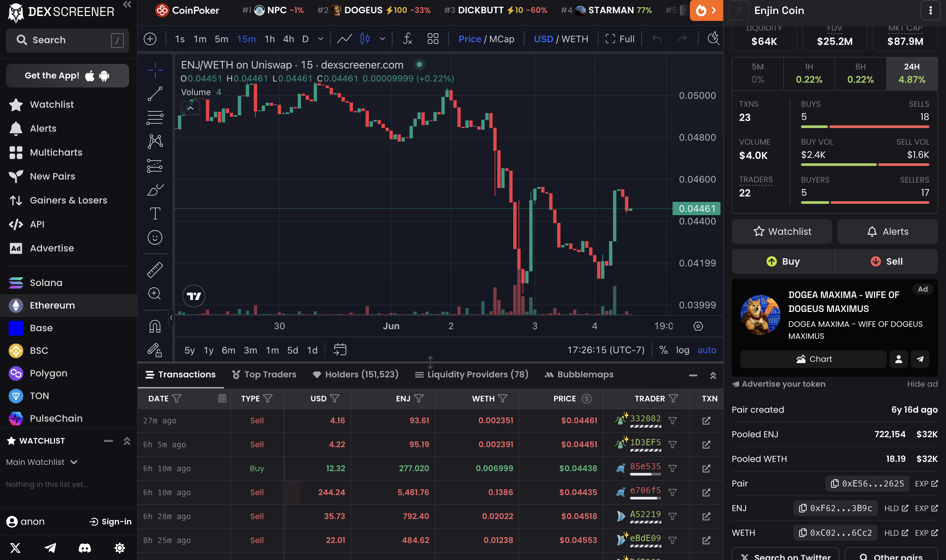The width and height of the screenshot is (946, 560).
Task: Toggle auto scale on chart
Action: 707,350
